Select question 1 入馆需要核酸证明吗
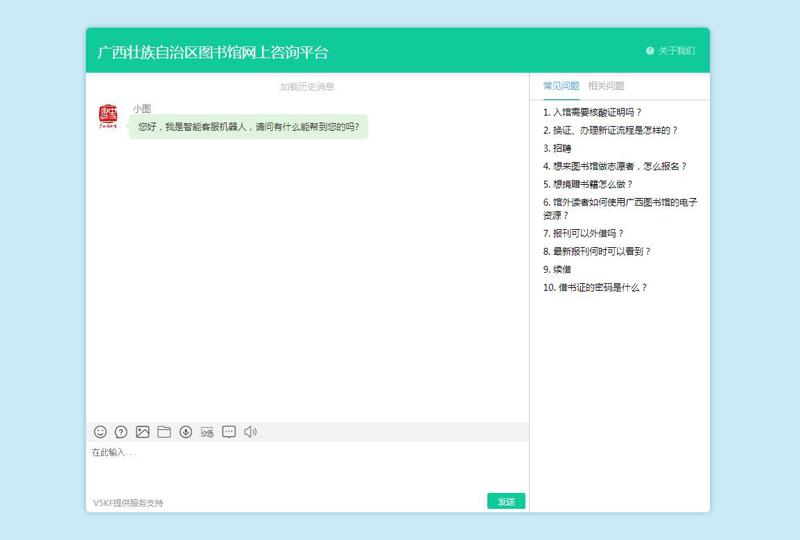Viewport: 800px width, 540px height. point(592,112)
